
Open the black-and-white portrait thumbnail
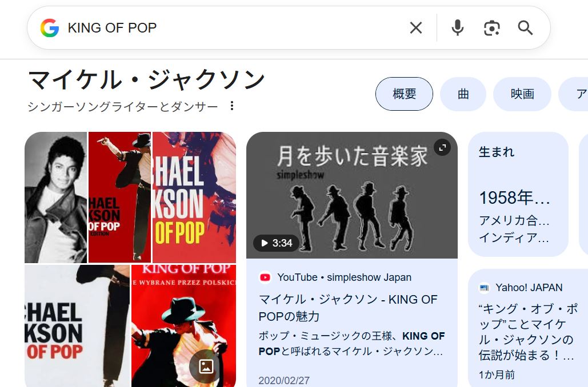pos(55,197)
